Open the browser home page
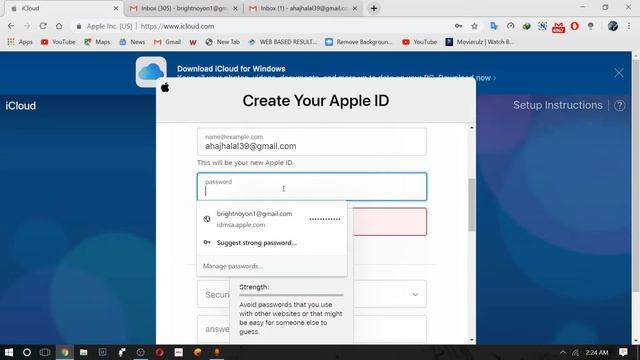 click(59, 26)
